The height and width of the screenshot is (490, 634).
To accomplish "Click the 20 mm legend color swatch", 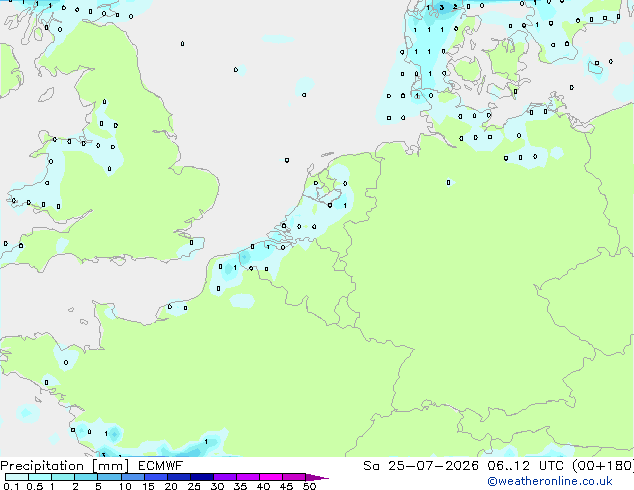I will tap(179, 477).
